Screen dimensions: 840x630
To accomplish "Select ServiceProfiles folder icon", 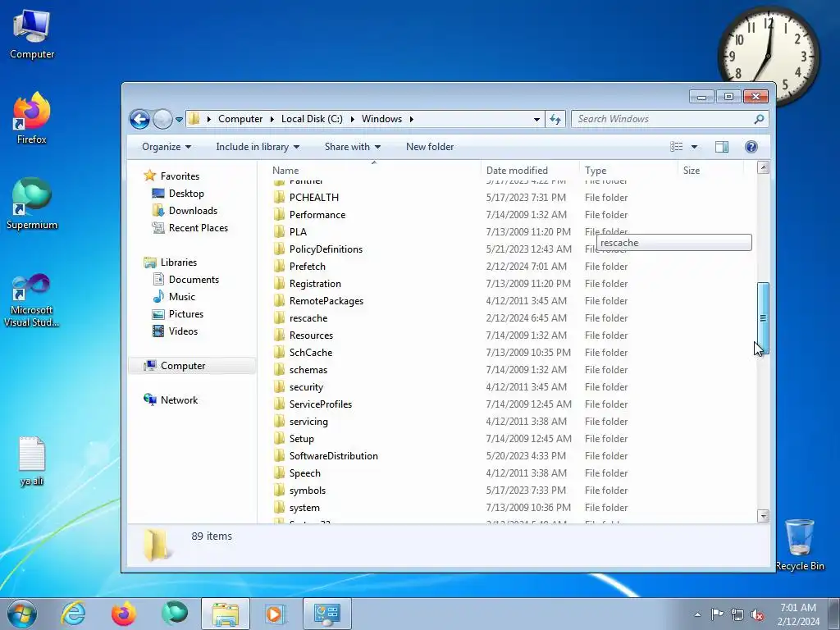I will tap(279, 404).
